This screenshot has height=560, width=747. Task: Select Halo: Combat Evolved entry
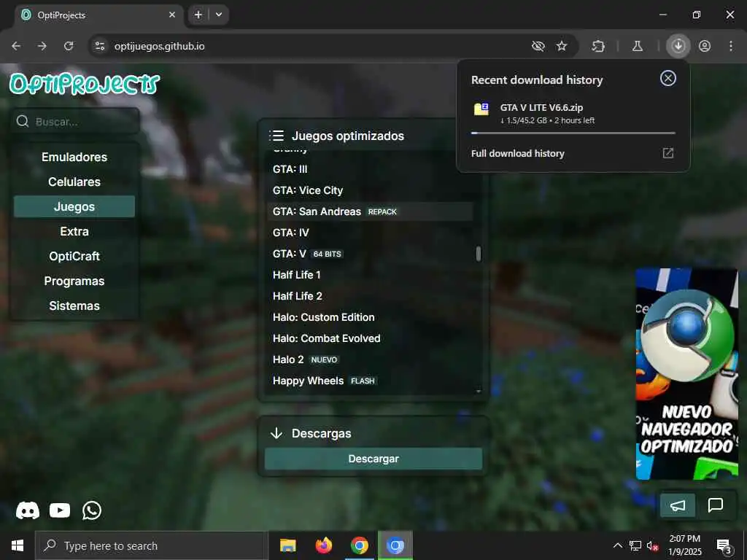tap(370, 338)
